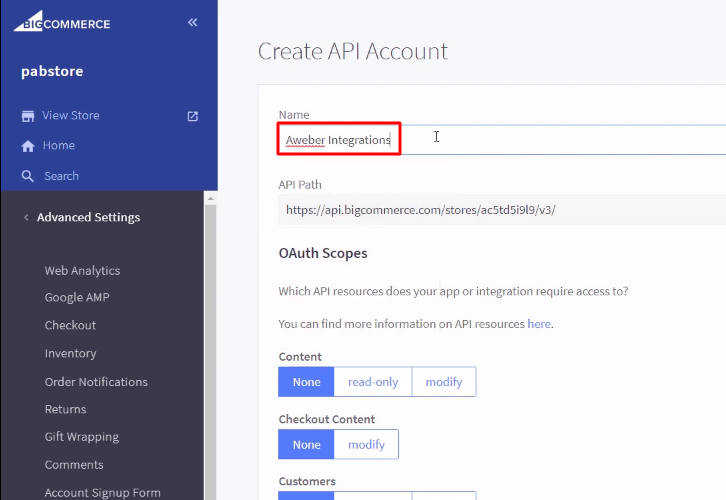
Task: Open store in new tab icon
Action: click(x=193, y=116)
